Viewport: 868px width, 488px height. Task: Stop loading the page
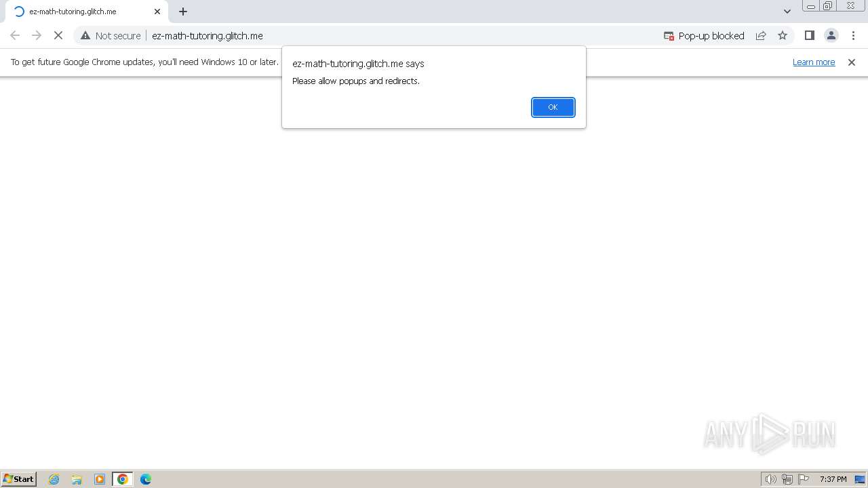pos(58,35)
